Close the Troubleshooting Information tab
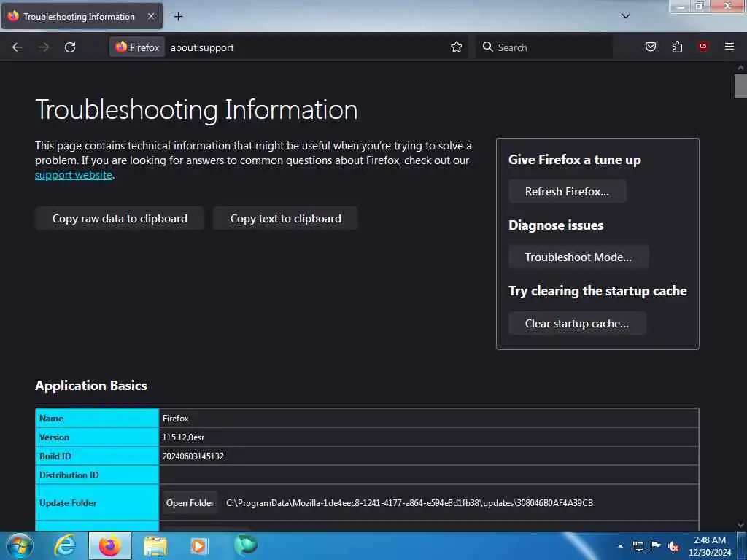The width and height of the screenshot is (747, 560). (151, 16)
